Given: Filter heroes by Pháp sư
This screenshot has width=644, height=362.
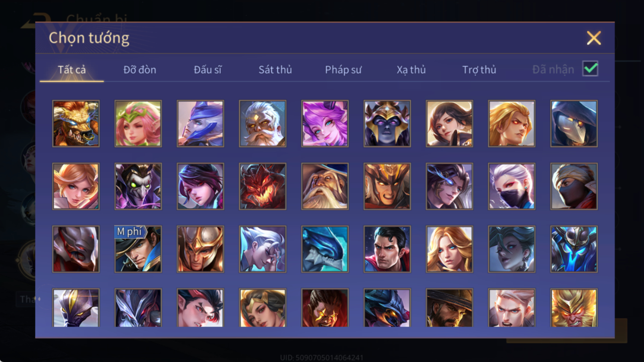Looking at the screenshot, I should 343,70.
